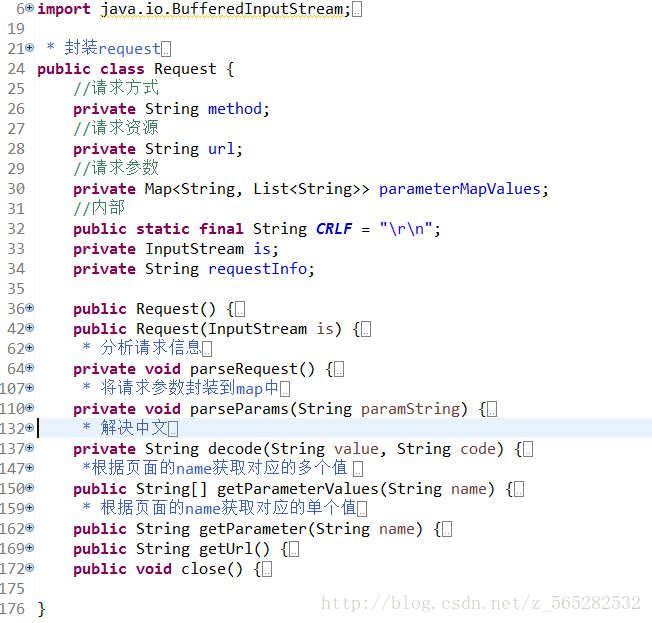The width and height of the screenshot is (652, 623).
Task: Click the closing brace on line 176
Action: click(41, 609)
